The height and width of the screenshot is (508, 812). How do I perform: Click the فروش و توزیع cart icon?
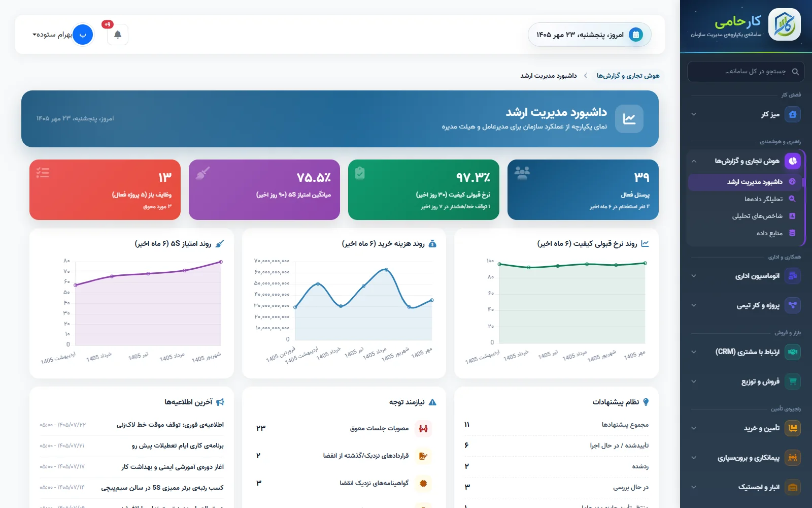tap(793, 382)
